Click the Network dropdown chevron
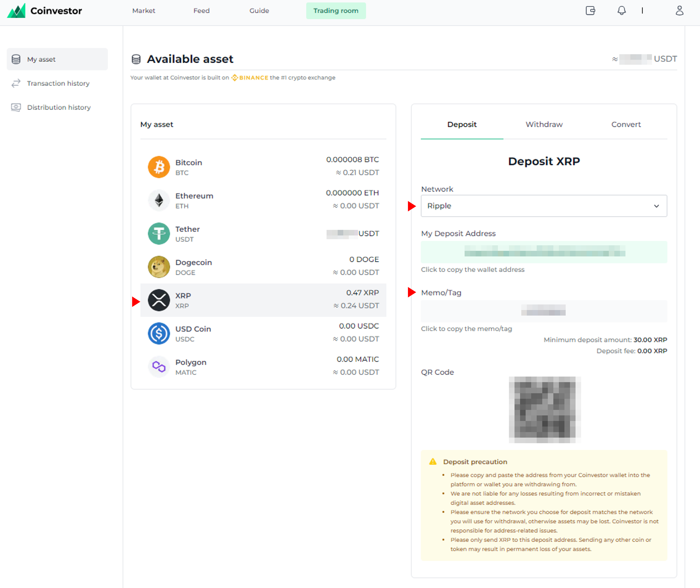The height and width of the screenshot is (588, 700). pyautogui.click(x=656, y=206)
